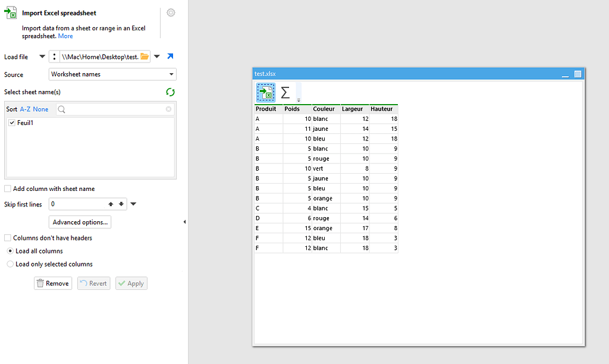Screen dimensions: 609x364
Task: Click the Import Excel action icon in test.xlsx toolbar
Action: tap(265, 93)
